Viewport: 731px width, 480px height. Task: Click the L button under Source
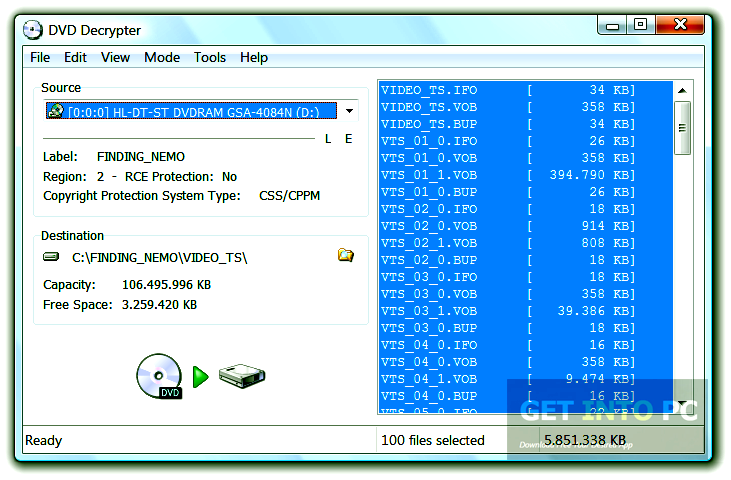[x=328, y=139]
